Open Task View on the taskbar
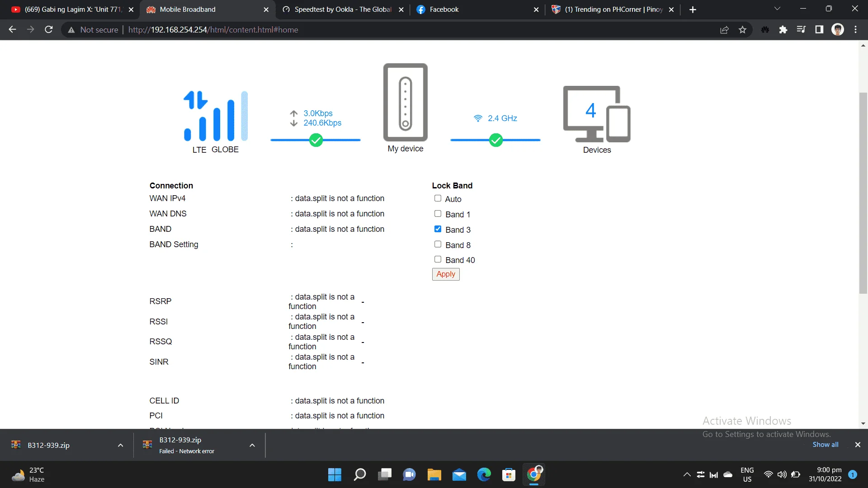The width and height of the screenshot is (868, 488). [x=385, y=474]
